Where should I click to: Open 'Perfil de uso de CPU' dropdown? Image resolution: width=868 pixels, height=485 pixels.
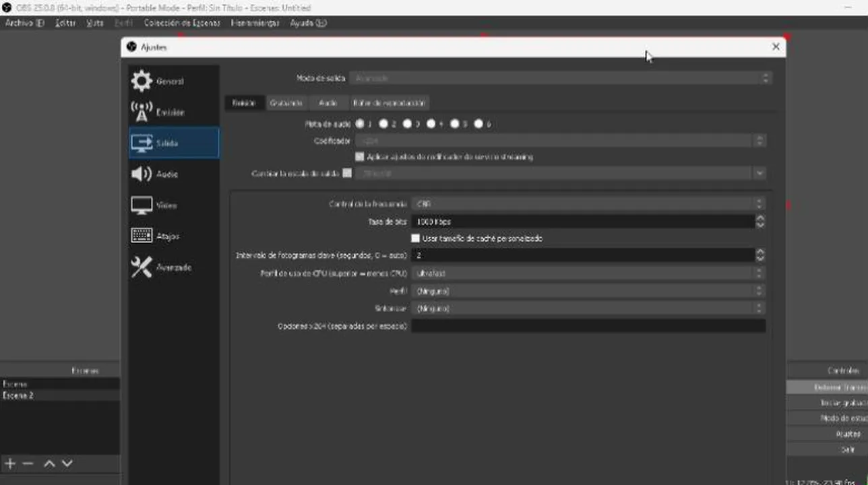[588, 273]
